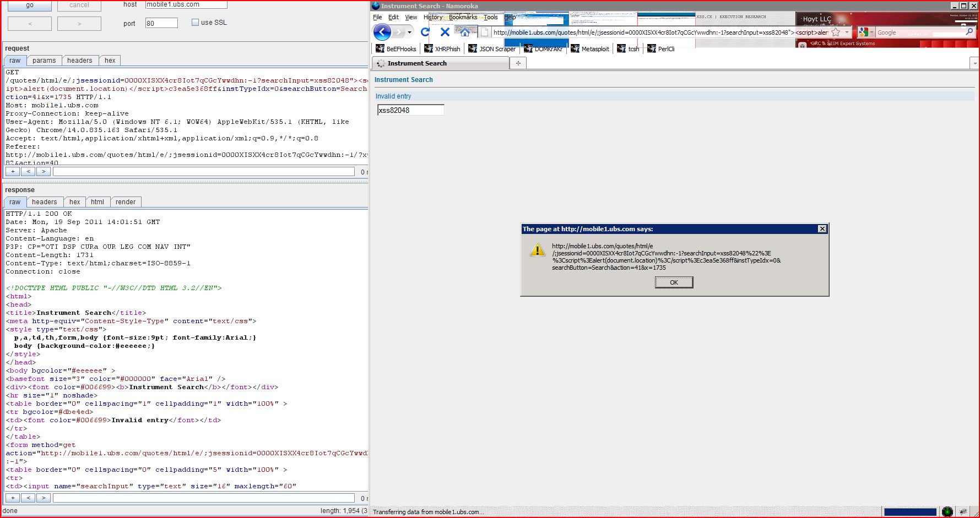Click the history back '<' button under go
This screenshot has height=518, width=980.
[30, 24]
